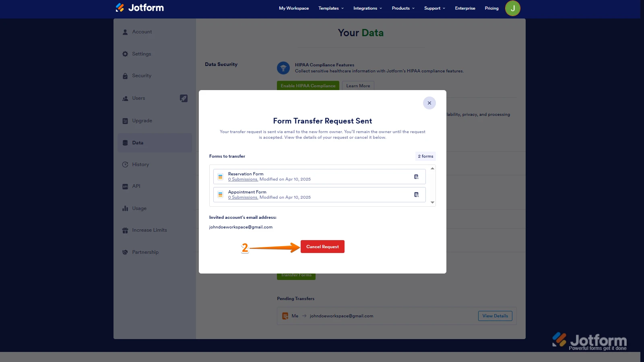
Task: Click the Reservation Form details icon
Action: [x=416, y=177]
